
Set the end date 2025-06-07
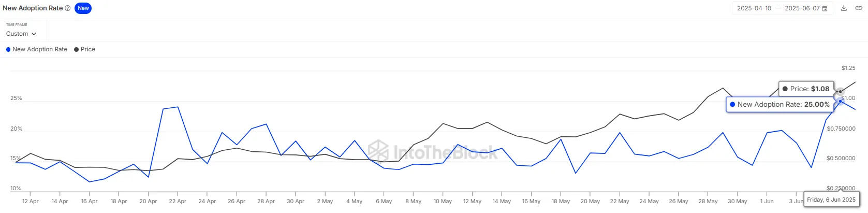click(x=802, y=8)
